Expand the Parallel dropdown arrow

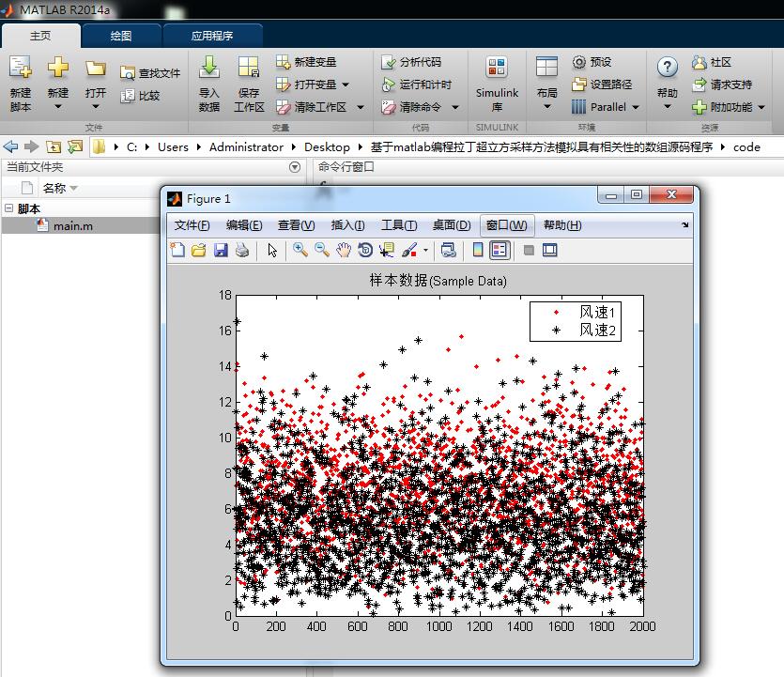[636, 107]
